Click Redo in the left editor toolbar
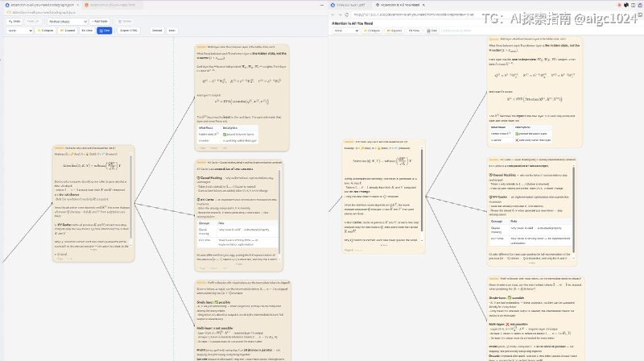Viewport: 644px width, 361px height. [32, 22]
